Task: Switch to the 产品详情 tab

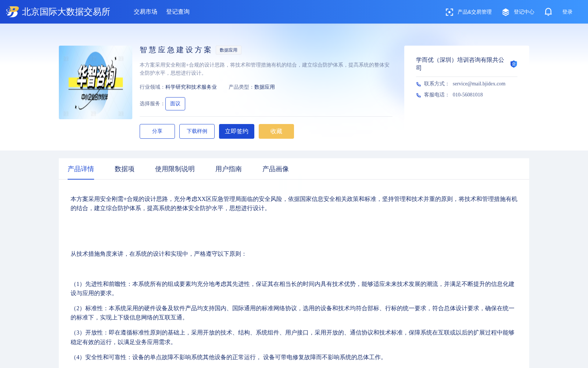Action: tap(81, 169)
